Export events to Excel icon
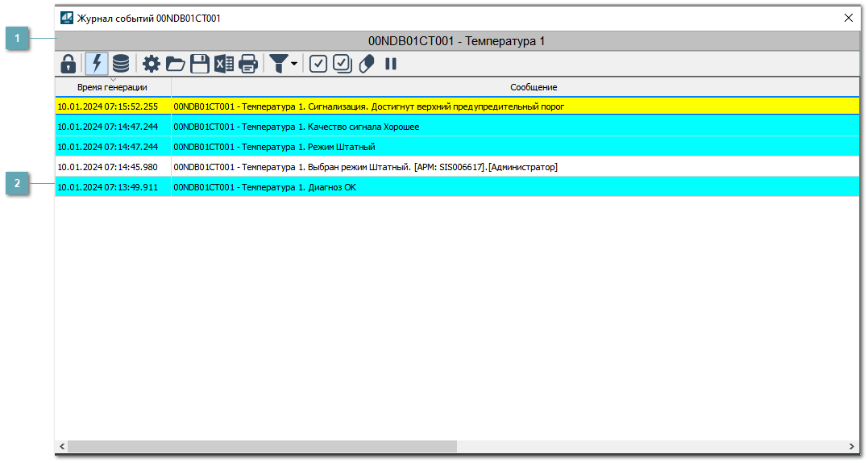 224,64
